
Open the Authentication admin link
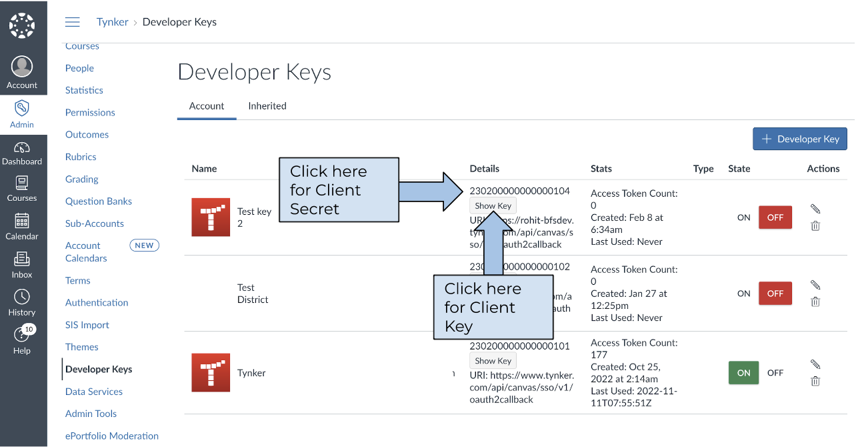[97, 302]
